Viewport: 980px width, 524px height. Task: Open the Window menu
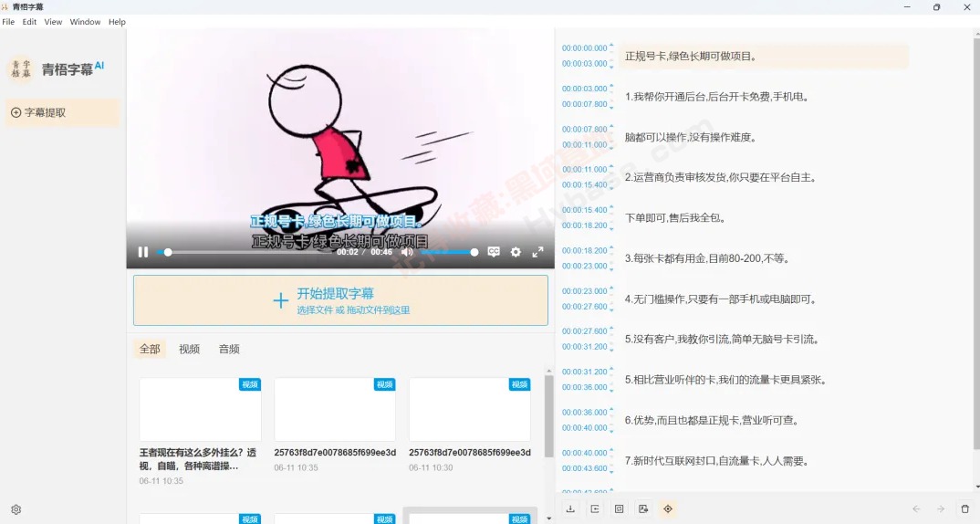click(85, 22)
